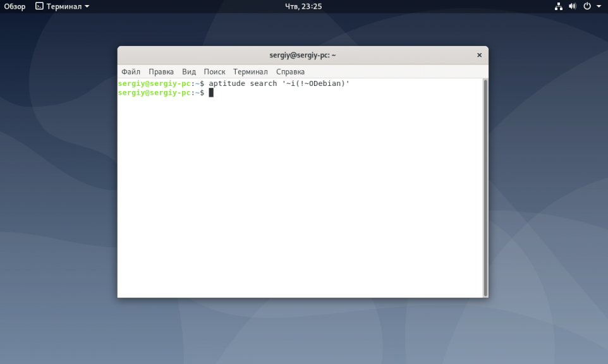608x364 pixels.
Task: Click the terminal cursor at the empty prompt
Action: point(211,93)
